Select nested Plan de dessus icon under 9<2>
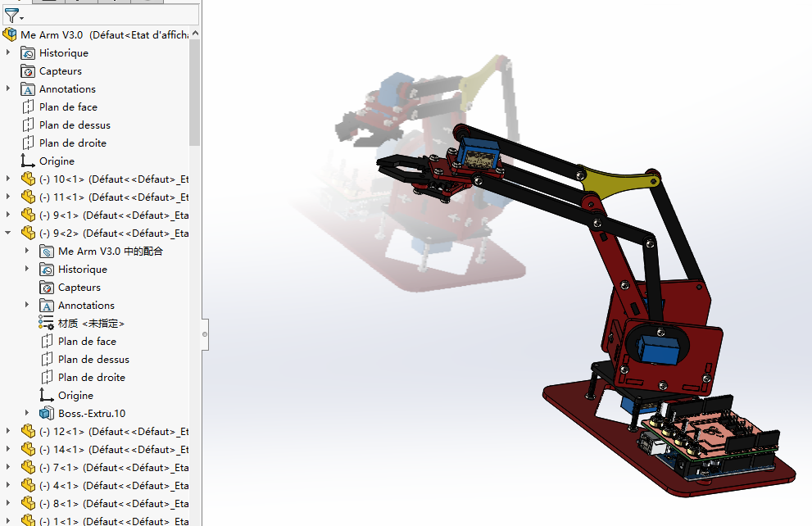The height and width of the screenshot is (526, 812). click(x=47, y=360)
